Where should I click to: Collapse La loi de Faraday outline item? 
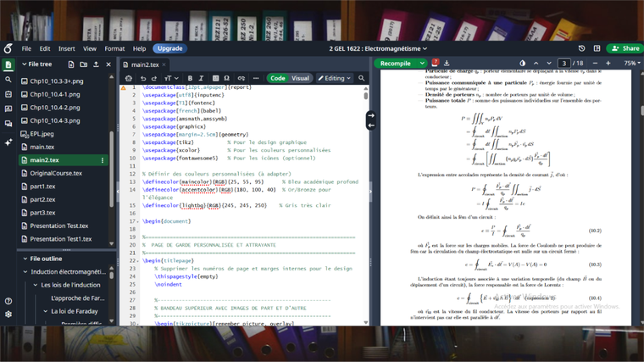coord(46,311)
